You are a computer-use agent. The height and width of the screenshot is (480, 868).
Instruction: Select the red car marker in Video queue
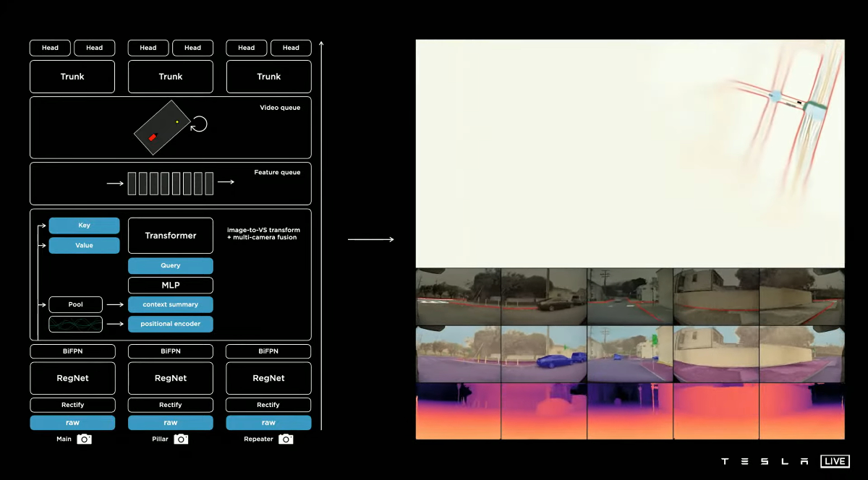(153, 137)
